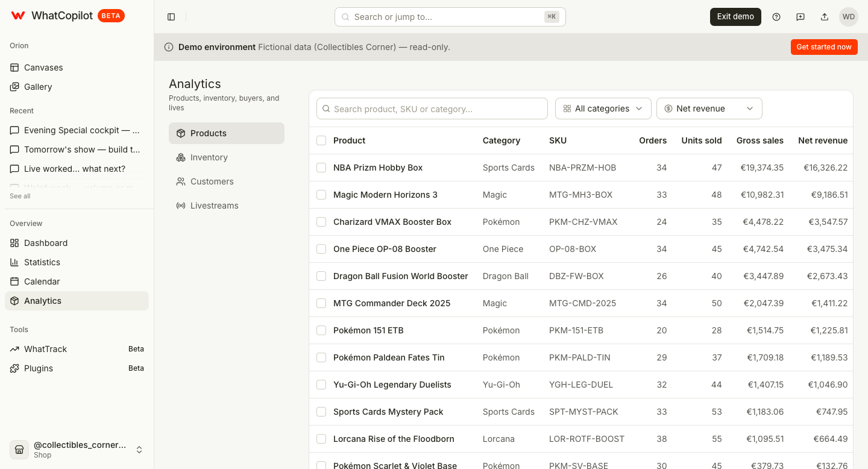Click the Get started now button
The height and width of the screenshot is (469, 868).
824,47
